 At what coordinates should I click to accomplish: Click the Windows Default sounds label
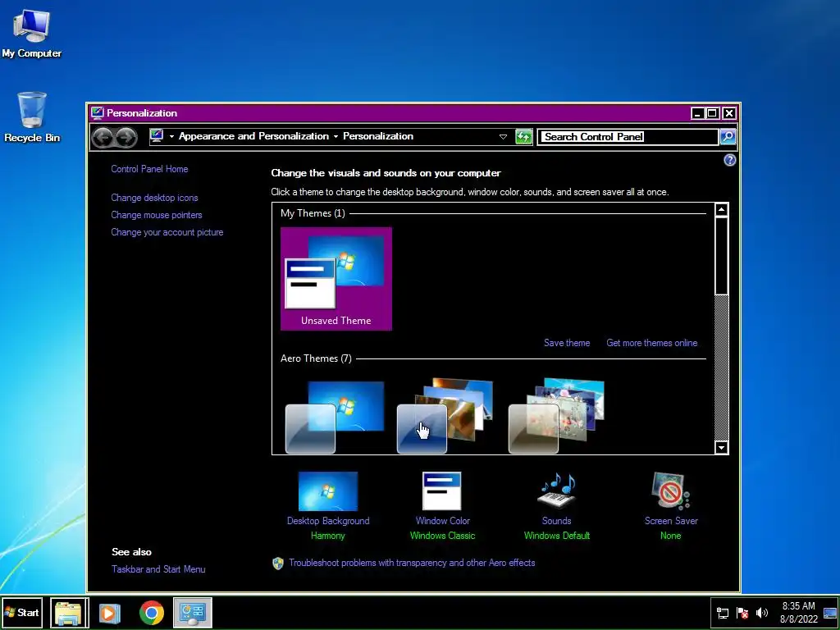pyautogui.click(x=557, y=536)
